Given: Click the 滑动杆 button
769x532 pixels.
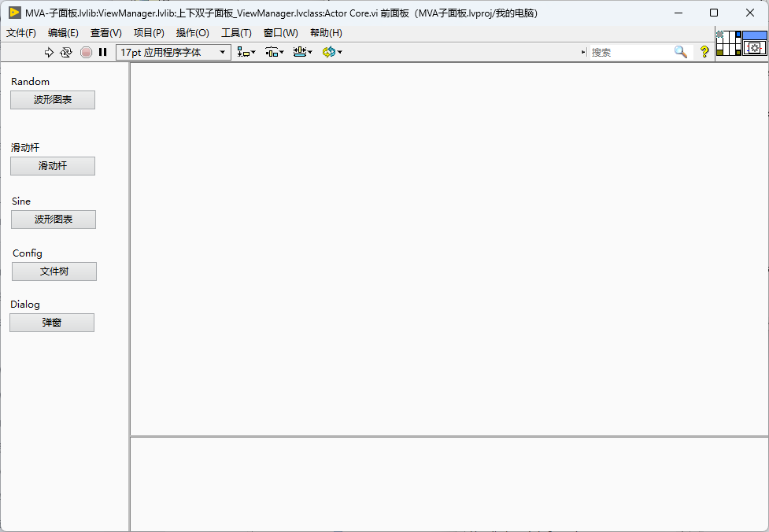Looking at the screenshot, I should [x=53, y=166].
